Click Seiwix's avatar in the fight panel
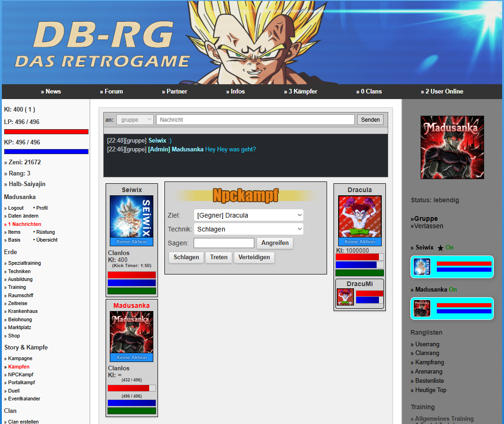This screenshot has width=504, height=424. 132,217
